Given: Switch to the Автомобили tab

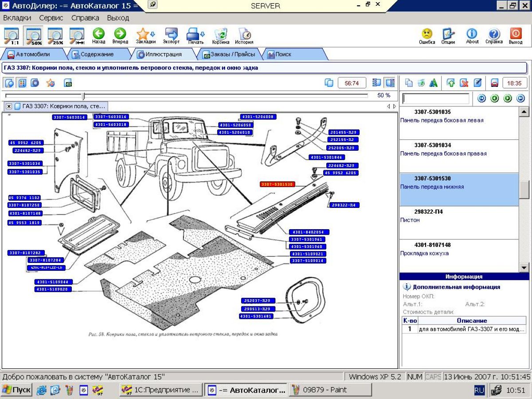Looking at the screenshot, I should click(x=33, y=55).
